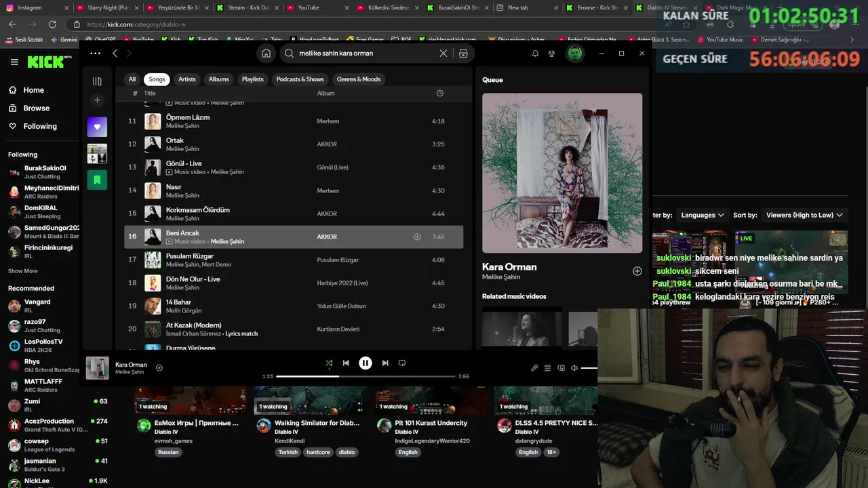Open the Spotify profile avatar
The image size is (868, 488).
(575, 53)
